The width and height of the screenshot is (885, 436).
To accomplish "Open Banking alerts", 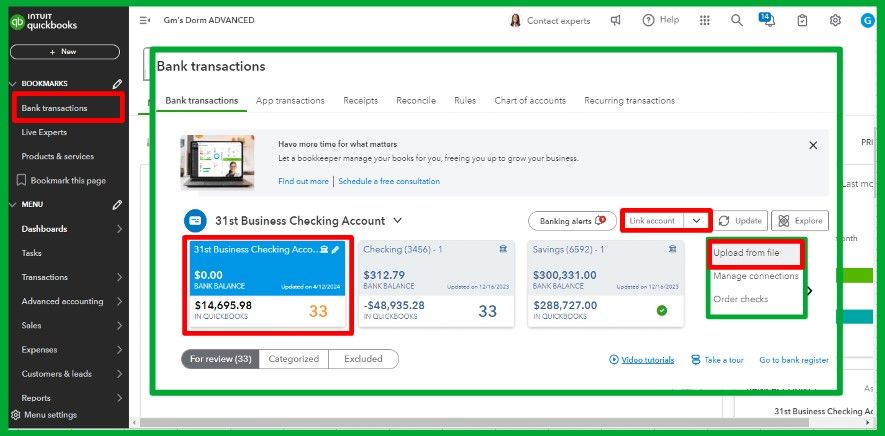I will click(x=572, y=221).
